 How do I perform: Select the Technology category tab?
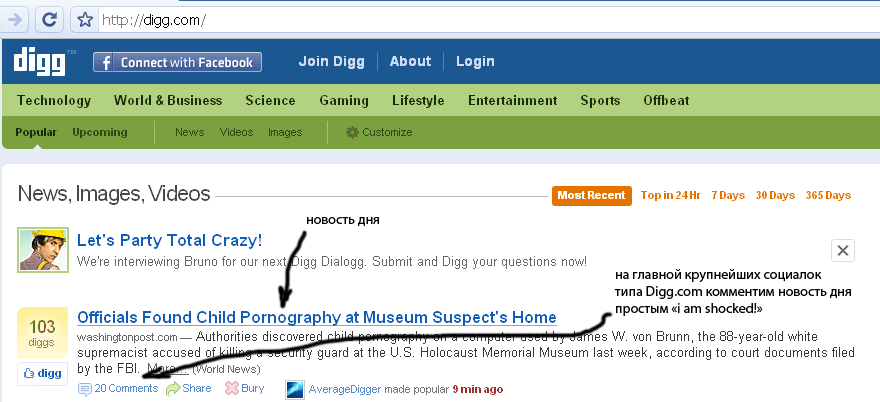coord(54,100)
